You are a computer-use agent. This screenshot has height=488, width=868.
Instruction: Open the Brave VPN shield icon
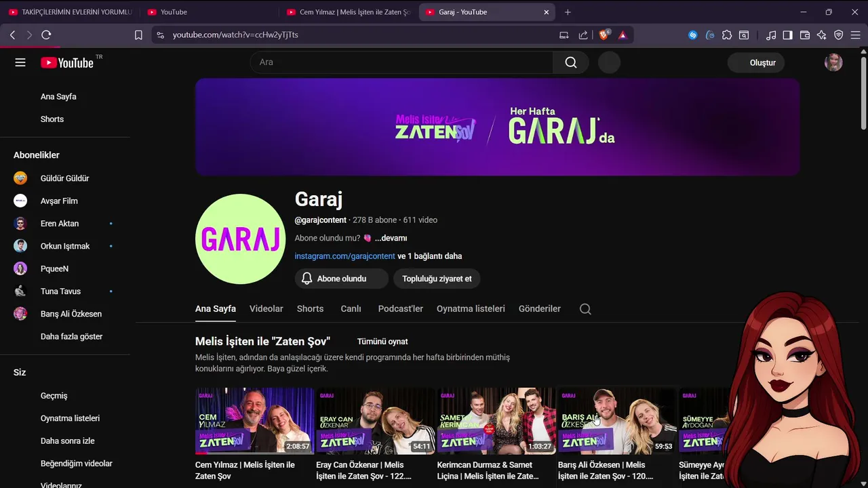[x=839, y=35]
